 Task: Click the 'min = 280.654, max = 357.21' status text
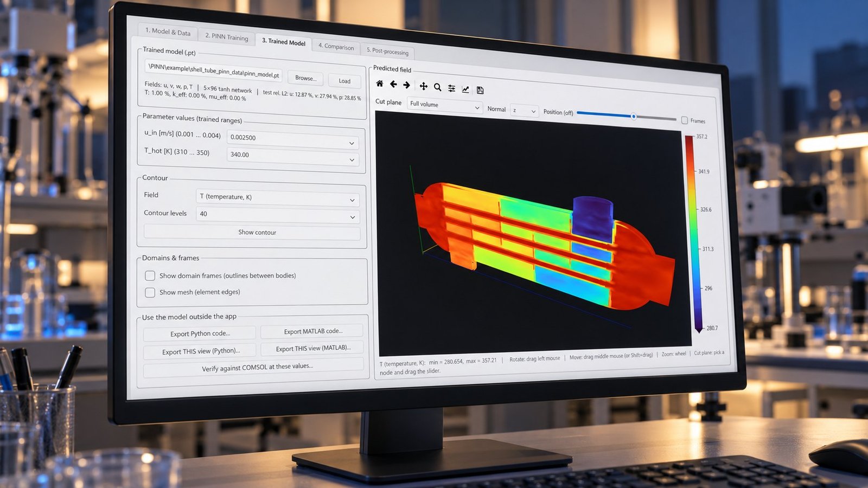(x=462, y=361)
